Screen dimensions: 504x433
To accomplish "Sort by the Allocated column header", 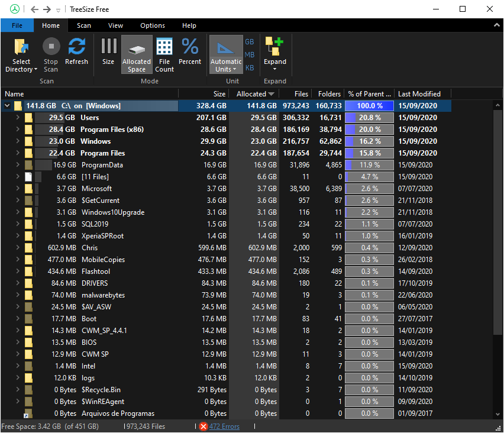I will tap(254, 94).
